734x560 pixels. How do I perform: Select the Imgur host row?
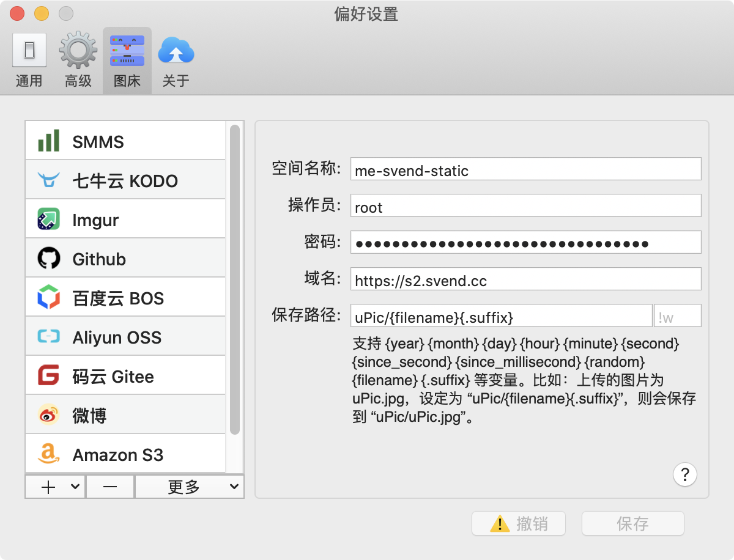(x=125, y=219)
